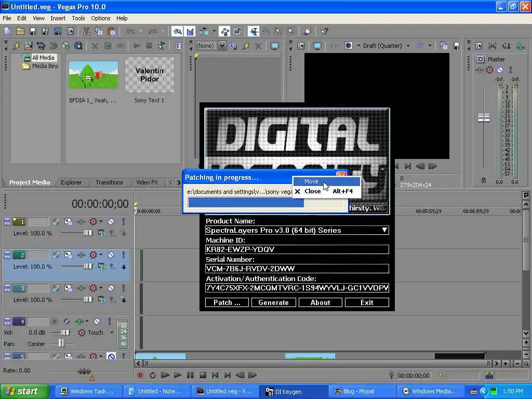Switch to the Transitions tab
The image size is (532, 399).
click(x=109, y=182)
